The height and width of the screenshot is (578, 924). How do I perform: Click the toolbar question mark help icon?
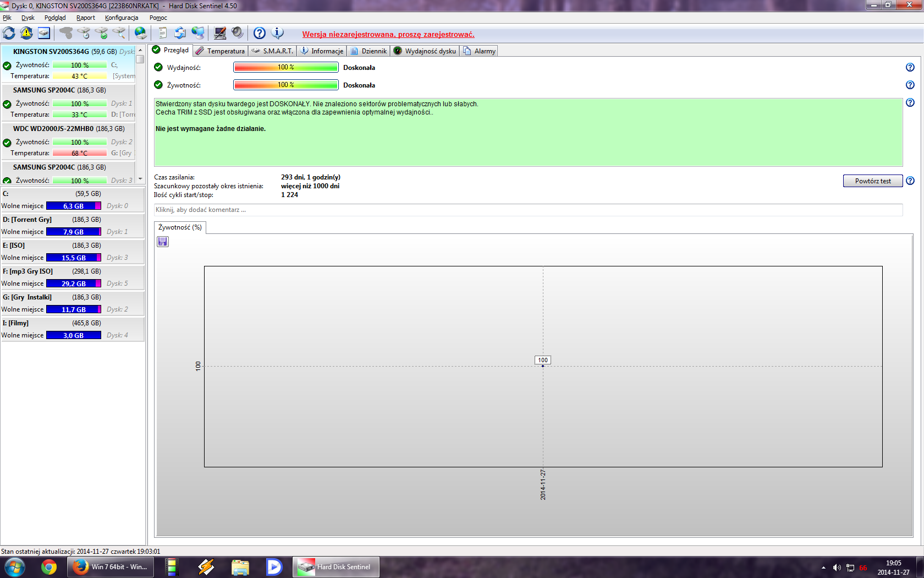(x=260, y=33)
